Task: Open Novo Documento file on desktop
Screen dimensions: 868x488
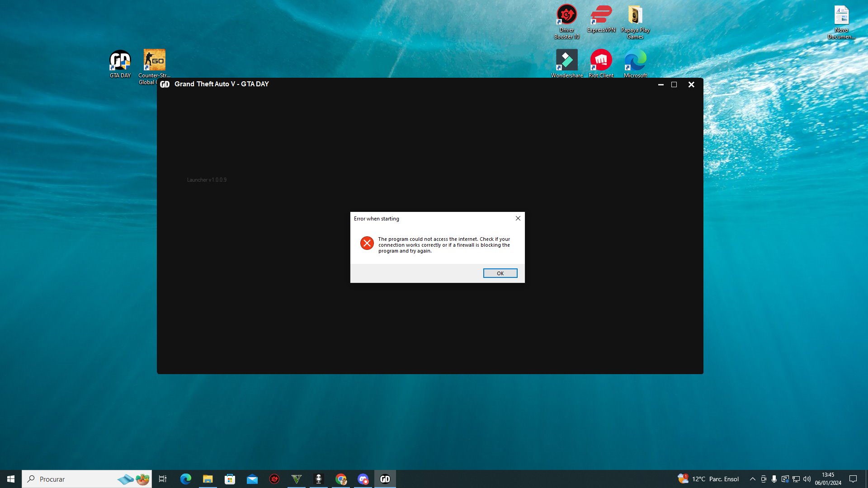Action: 841,16
